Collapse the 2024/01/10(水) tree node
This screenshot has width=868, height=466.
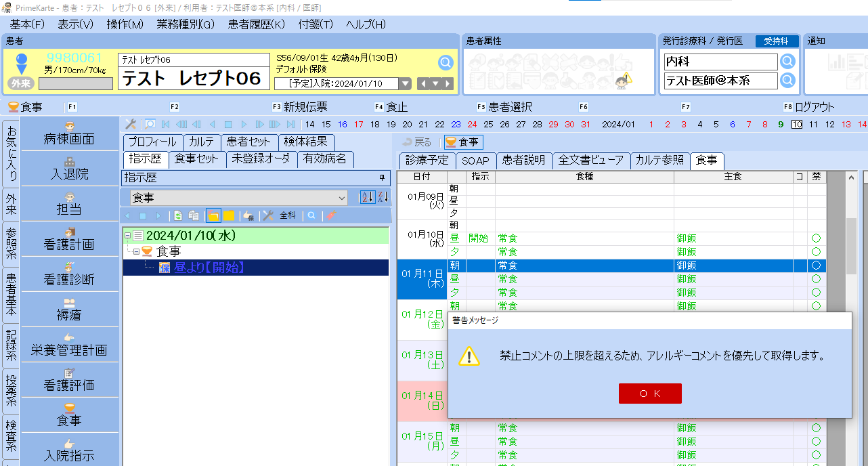coord(127,236)
